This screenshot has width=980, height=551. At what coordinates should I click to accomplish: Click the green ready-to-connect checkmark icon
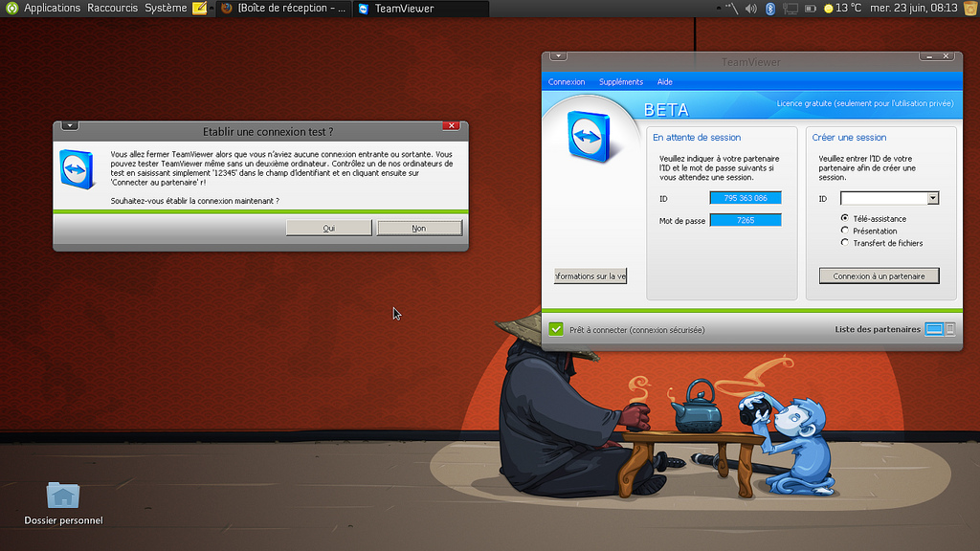coord(556,329)
